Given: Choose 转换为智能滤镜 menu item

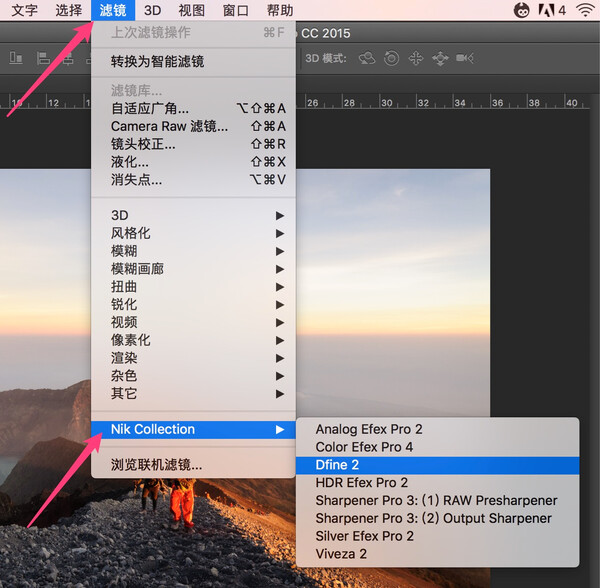Looking at the screenshot, I should tap(193, 62).
